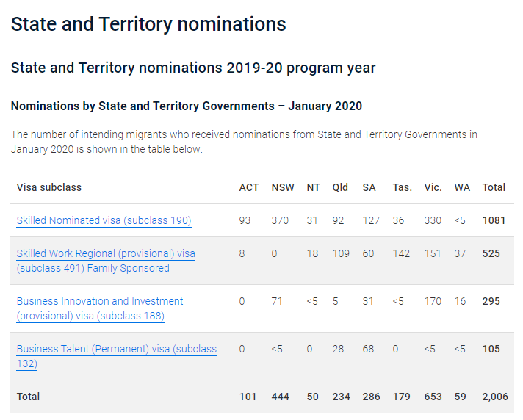Click the Total column header
This screenshot has height=420, width=523.
coord(494,187)
